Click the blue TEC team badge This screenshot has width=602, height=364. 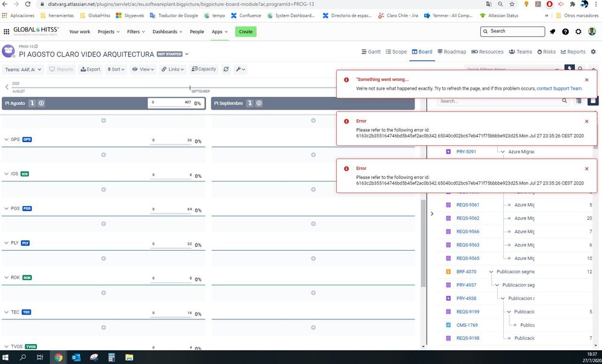(27, 312)
